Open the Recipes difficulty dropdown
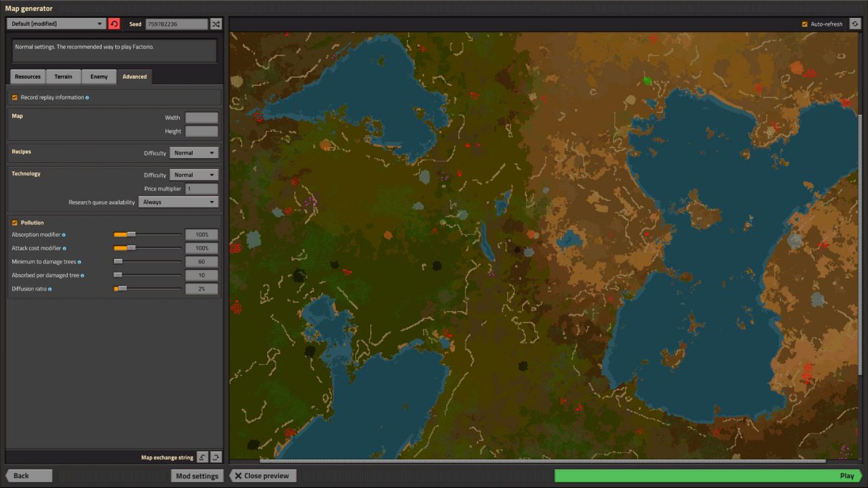 [x=194, y=153]
